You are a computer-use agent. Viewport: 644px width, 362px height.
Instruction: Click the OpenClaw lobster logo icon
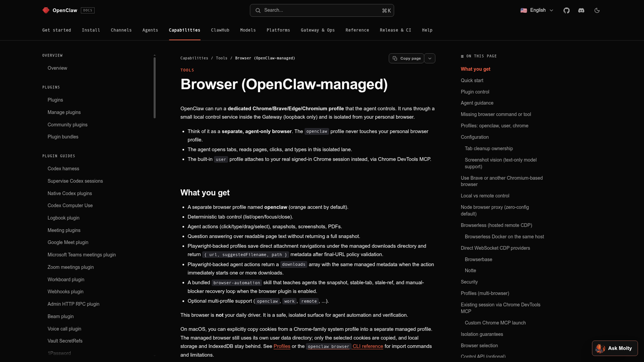click(x=46, y=10)
